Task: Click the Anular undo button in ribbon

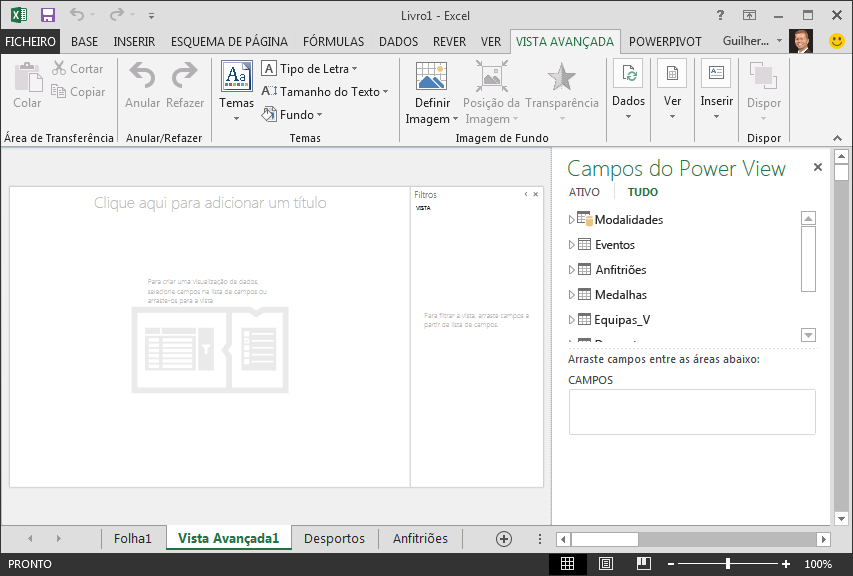Action: coord(143,85)
